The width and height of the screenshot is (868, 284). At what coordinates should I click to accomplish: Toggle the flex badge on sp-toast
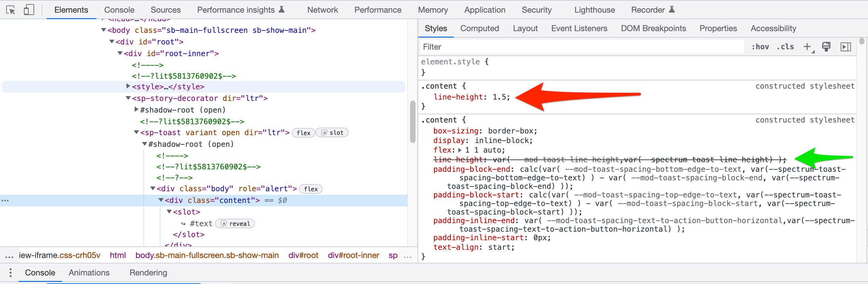pos(303,133)
